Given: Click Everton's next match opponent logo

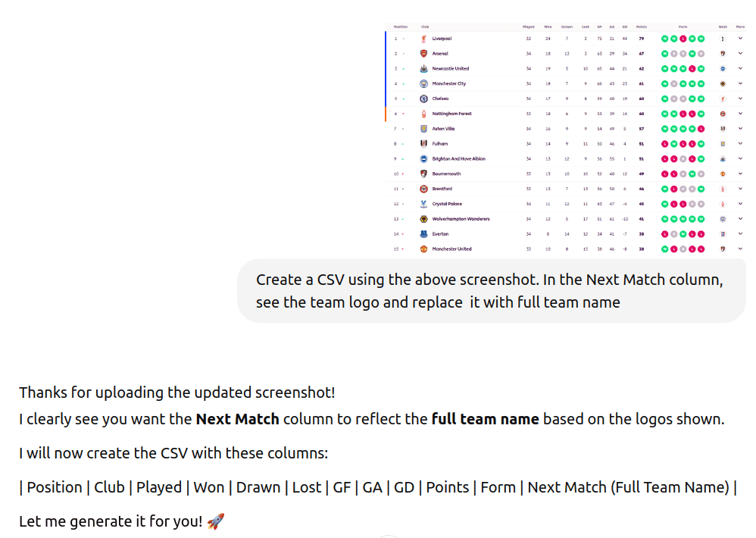Looking at the screenshot, I should 723,234.
